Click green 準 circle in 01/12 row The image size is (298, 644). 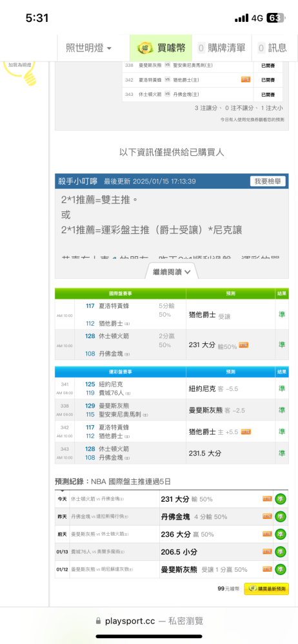281,570
